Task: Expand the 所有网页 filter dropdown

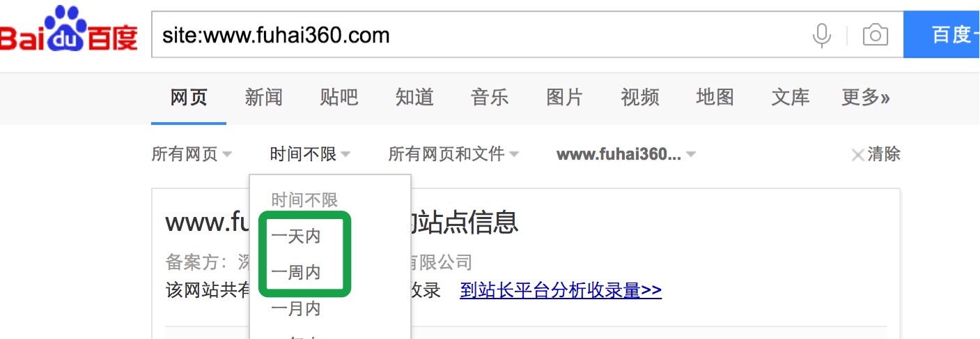Action: [192, 154]
